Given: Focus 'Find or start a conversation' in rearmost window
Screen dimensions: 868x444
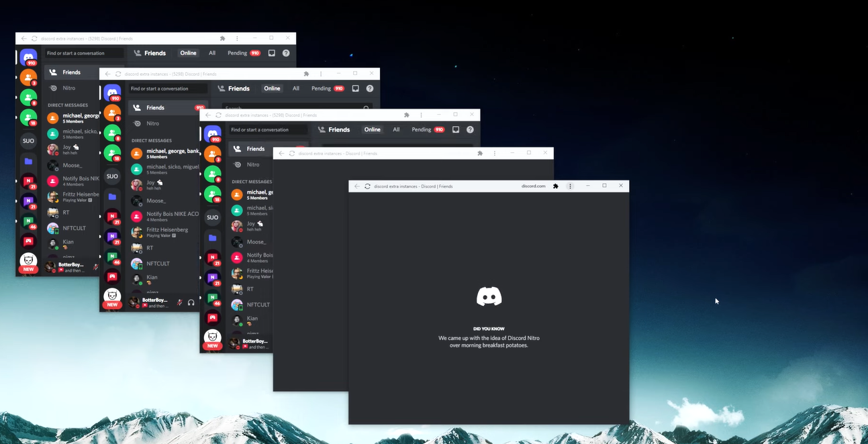Looking at the screenshot, I should click(x=84, y=53).
